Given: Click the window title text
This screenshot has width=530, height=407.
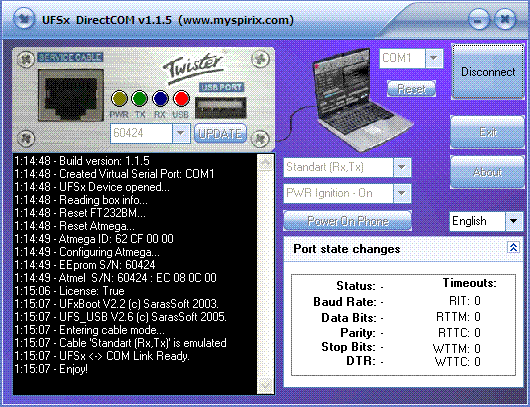Looking at the screenshot, I should (168, 20).
